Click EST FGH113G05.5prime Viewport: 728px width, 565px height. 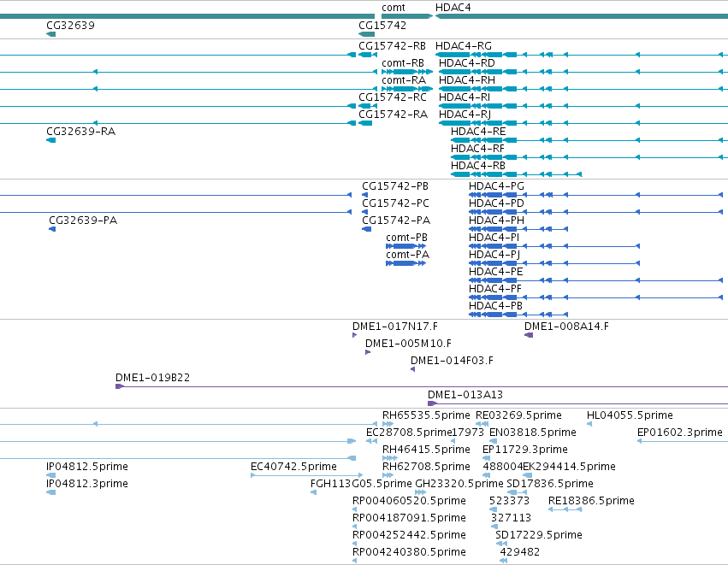pos(361,485)
